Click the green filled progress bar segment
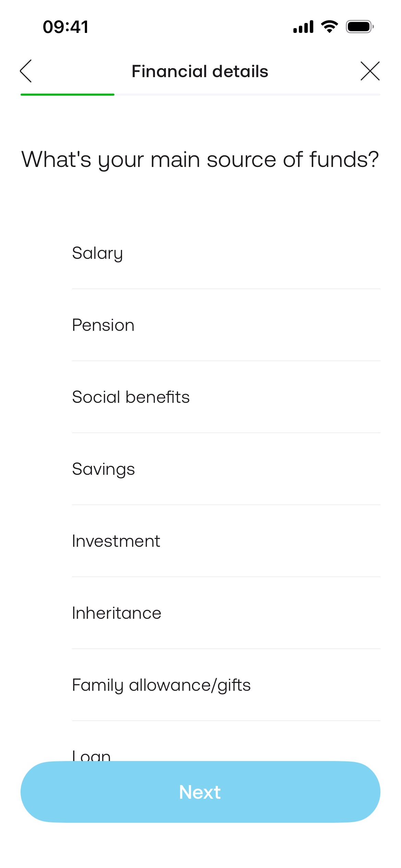 (x=67, y=95)
